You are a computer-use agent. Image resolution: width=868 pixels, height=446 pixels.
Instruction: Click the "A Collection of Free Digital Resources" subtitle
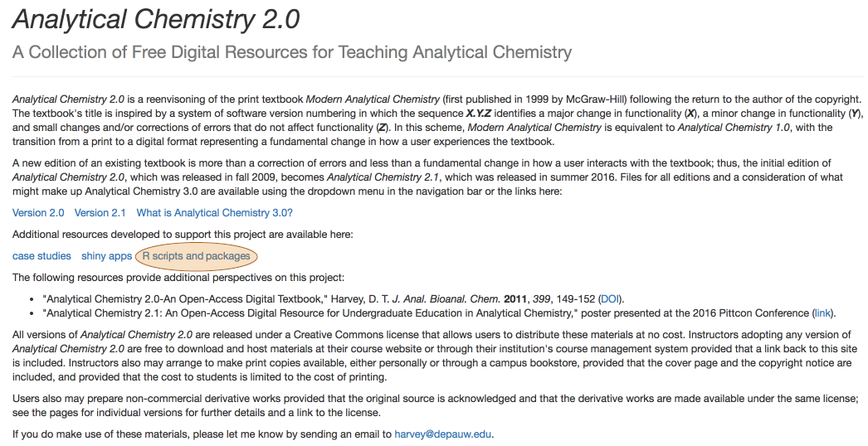pyautogui.click(x=292, y=52)
